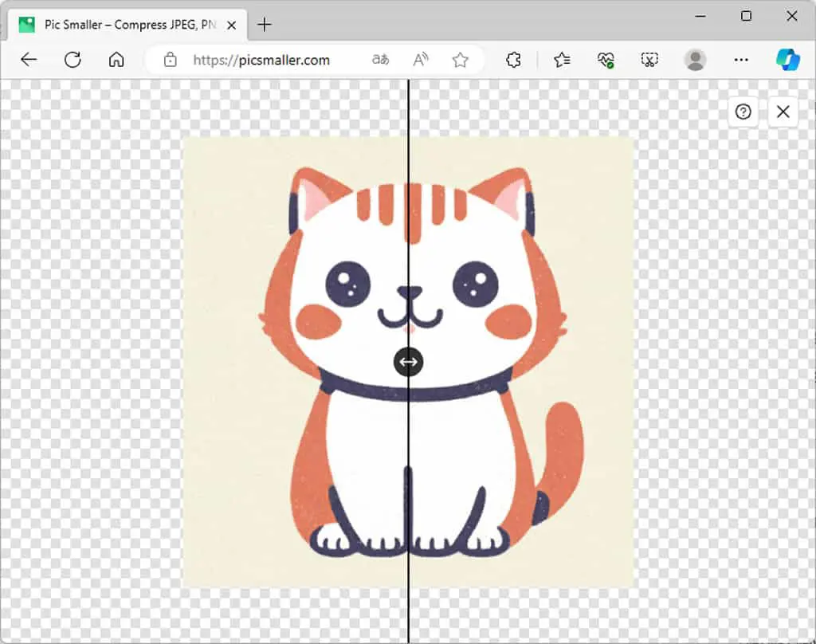Open Browser essentials heart icon
Screen dimensions: 816x644
(606, 60)
